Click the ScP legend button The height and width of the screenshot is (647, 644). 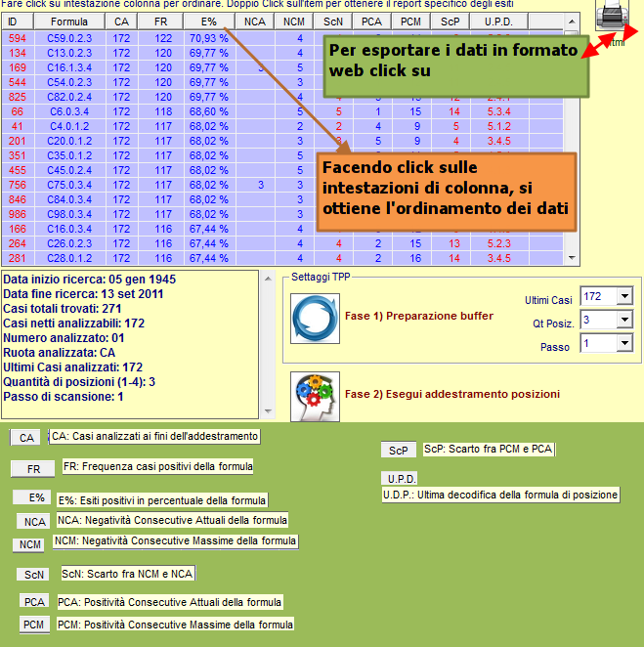pyautogui.click(x=399, y=451)
